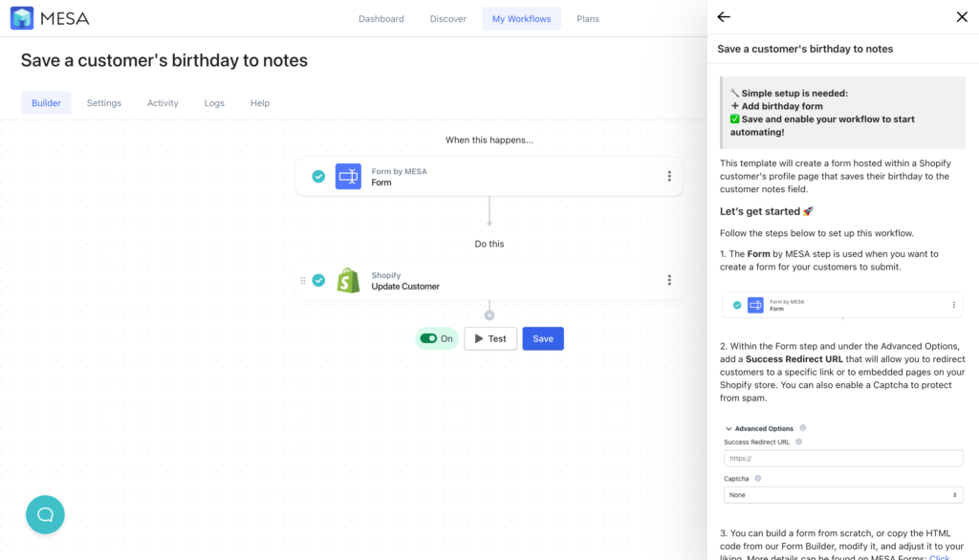
Task: Click the checkmark toggle on Update Customer step
Action: pos(318,280)
